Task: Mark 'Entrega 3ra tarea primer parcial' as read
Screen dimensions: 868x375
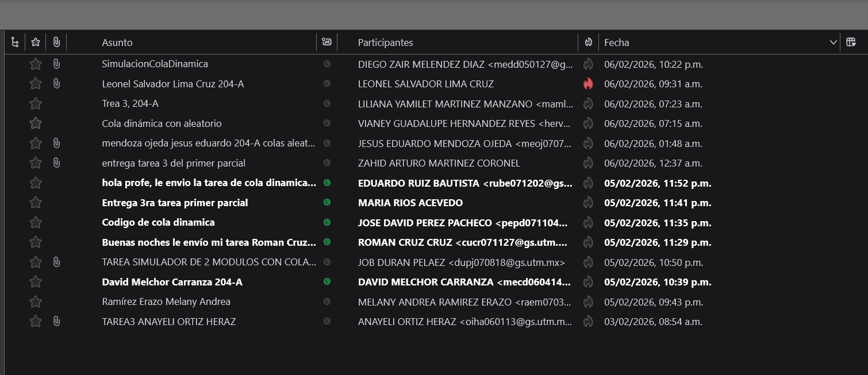Action: (x=327, y=203)
